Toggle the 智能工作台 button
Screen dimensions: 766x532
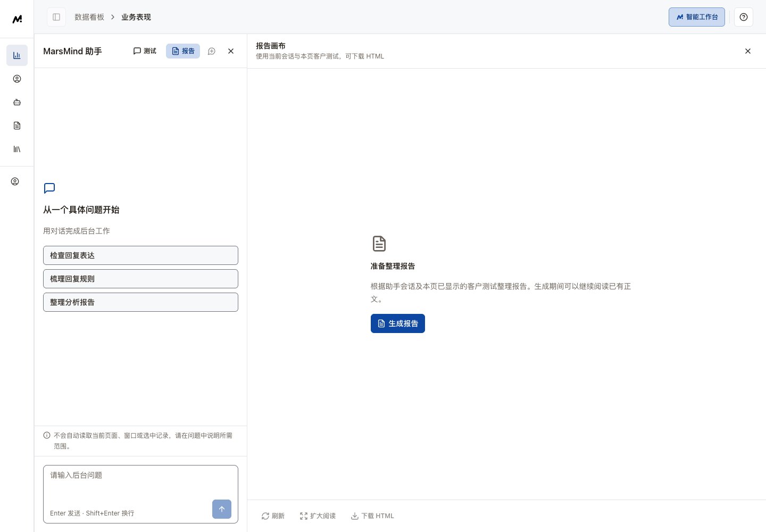(x=697, y=17)
